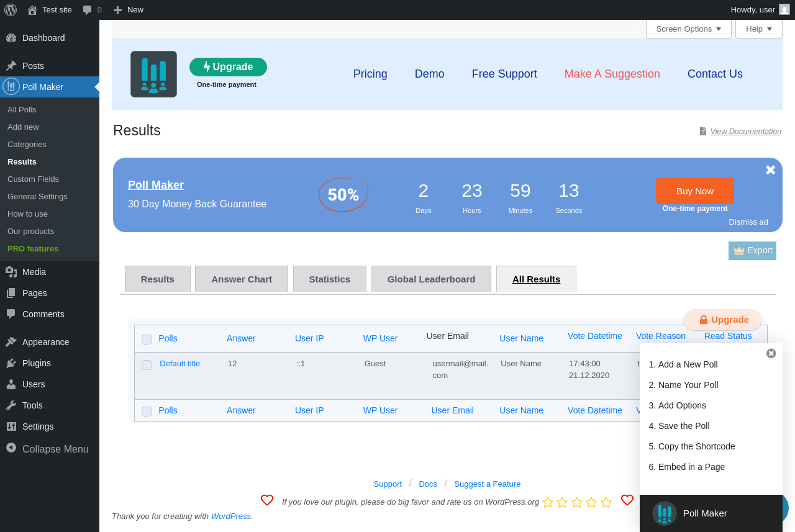The width and height of the screenshot is (795, 532).
Task: Tick the checkbox for the Default title row
Action: (x=147, y=365)
